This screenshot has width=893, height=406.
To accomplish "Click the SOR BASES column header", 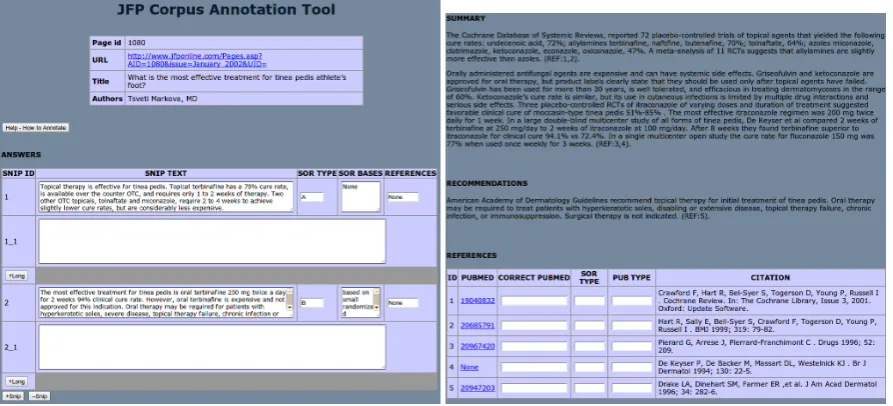I will [x=361, y=173].
